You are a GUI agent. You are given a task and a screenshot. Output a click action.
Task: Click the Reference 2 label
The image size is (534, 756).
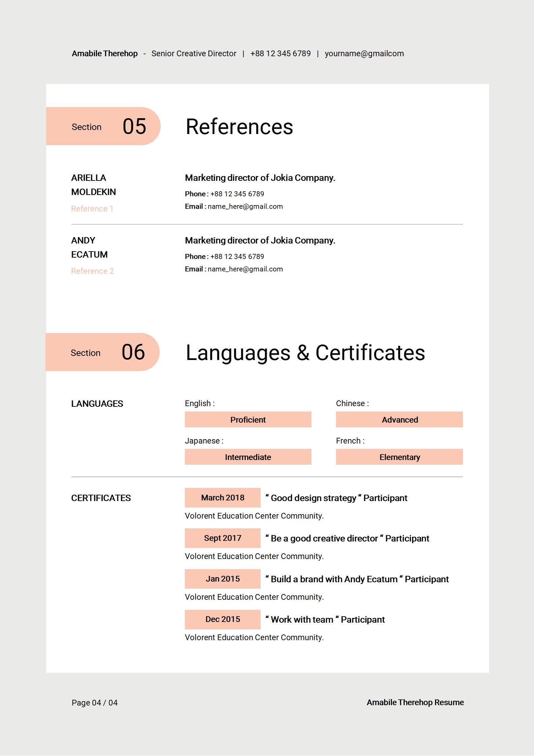92,271
